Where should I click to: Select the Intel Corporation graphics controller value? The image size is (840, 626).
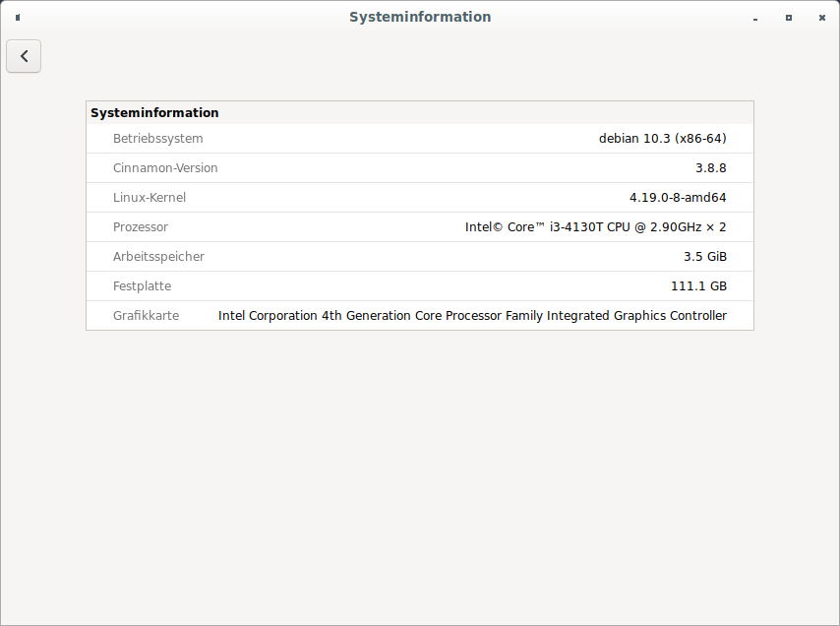point(472,316)
